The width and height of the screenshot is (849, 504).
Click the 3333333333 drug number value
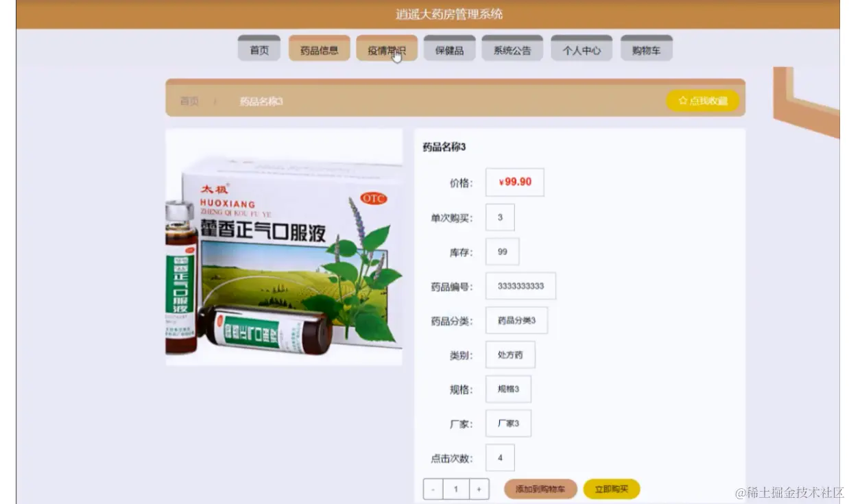click(x=521, y=286)
